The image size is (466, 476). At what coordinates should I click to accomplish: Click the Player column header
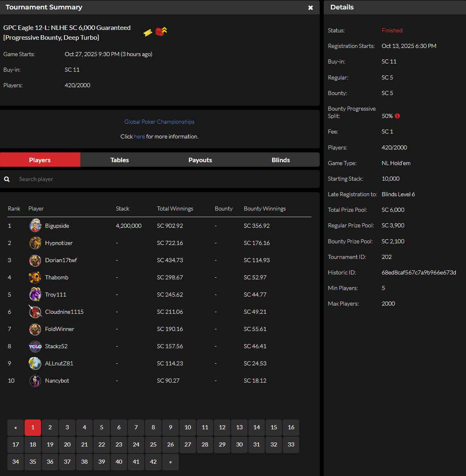pyautogui.click(x=36, y=209)
